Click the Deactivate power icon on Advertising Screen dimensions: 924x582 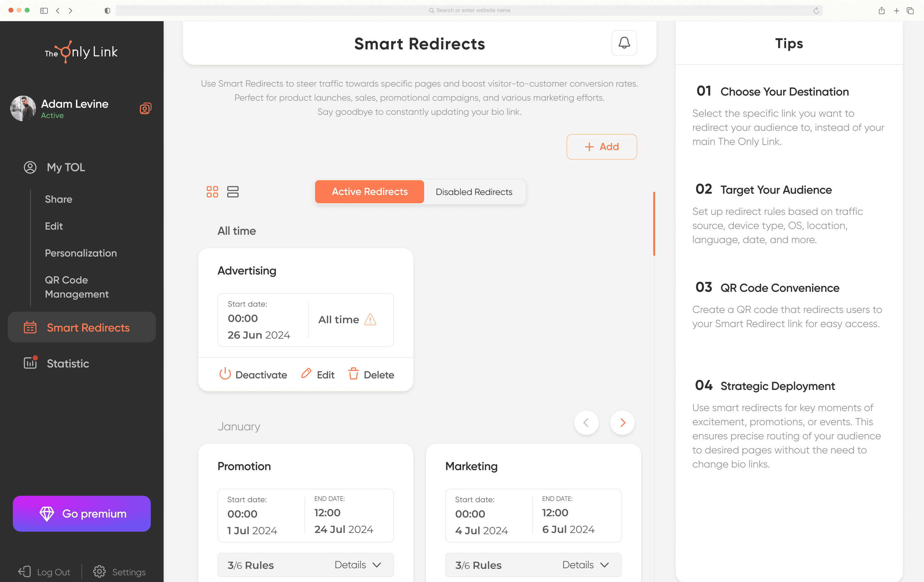(x=225, y=374)
